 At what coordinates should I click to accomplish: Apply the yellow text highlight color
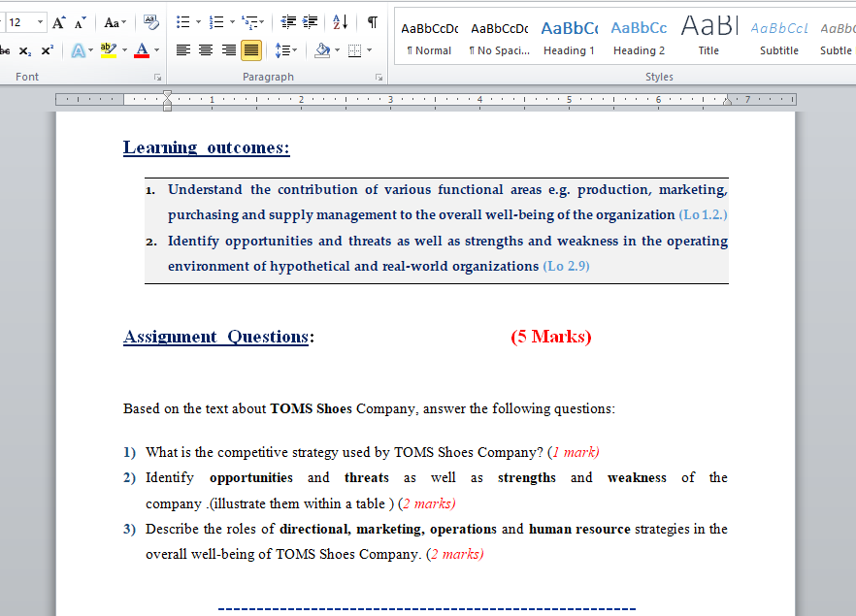click(x=109, y=50)
